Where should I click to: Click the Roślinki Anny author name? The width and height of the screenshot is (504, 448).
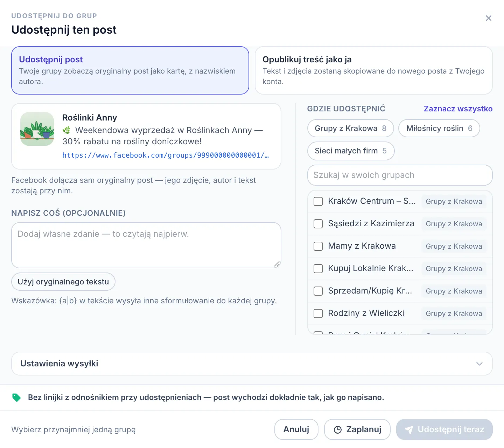90,118
